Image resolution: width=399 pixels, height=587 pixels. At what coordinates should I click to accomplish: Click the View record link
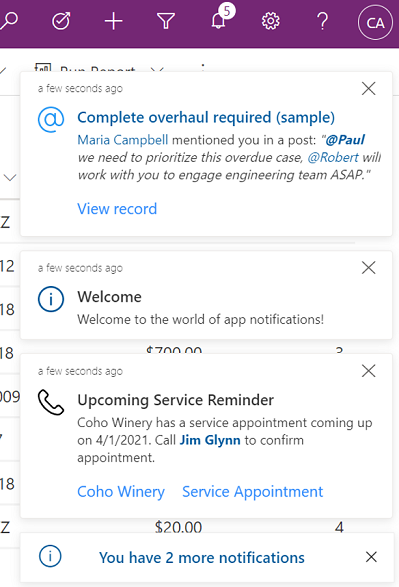(x=117, y=209)
